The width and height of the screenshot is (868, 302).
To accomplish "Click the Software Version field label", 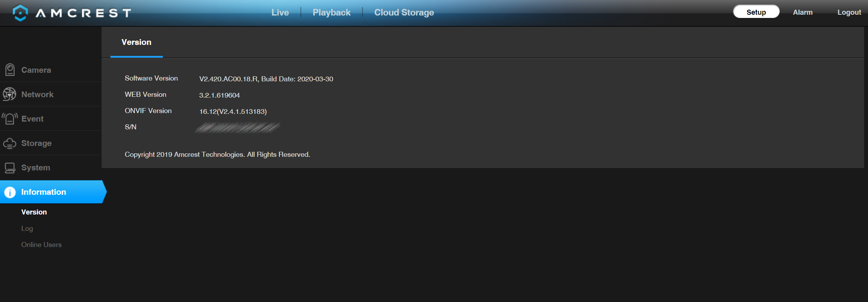I will click(x=151, y=78).
